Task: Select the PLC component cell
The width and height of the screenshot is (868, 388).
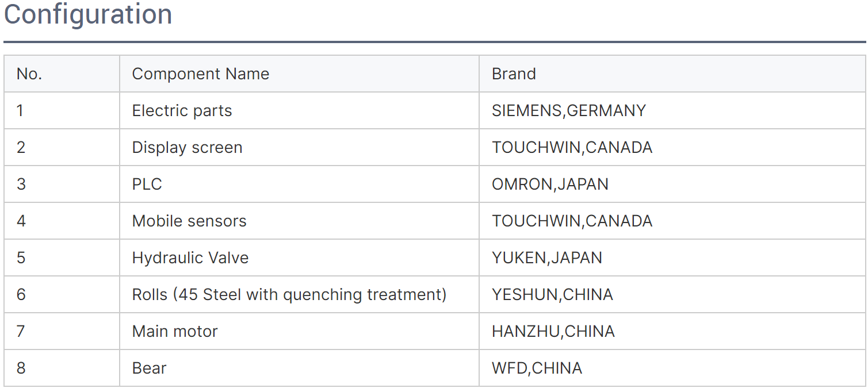Action: (147, 185)
